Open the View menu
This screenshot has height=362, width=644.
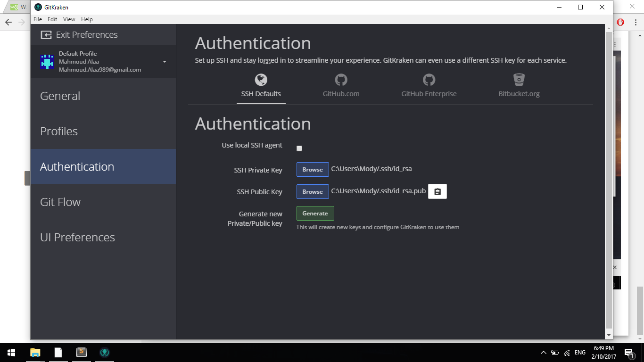(69, 19)
